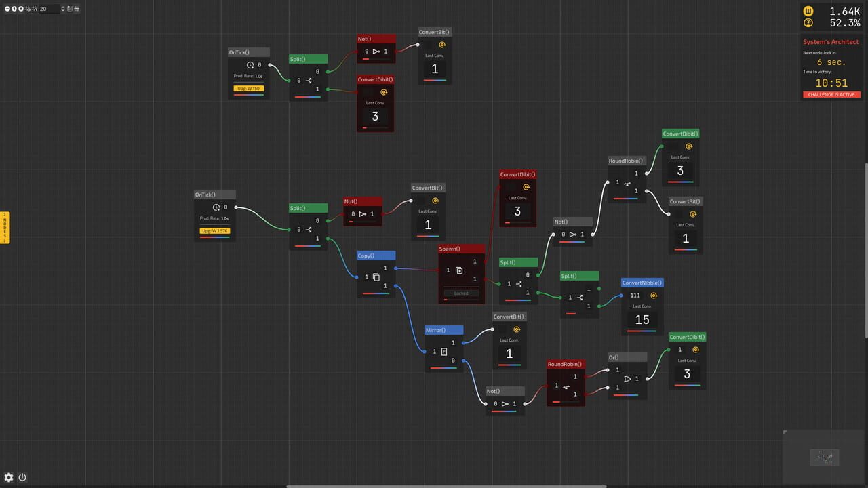Viewport: 868px width, 488px height.
Task: Click the yellow convert icon on ConvertNibble()
Action: tap(653, 296)
